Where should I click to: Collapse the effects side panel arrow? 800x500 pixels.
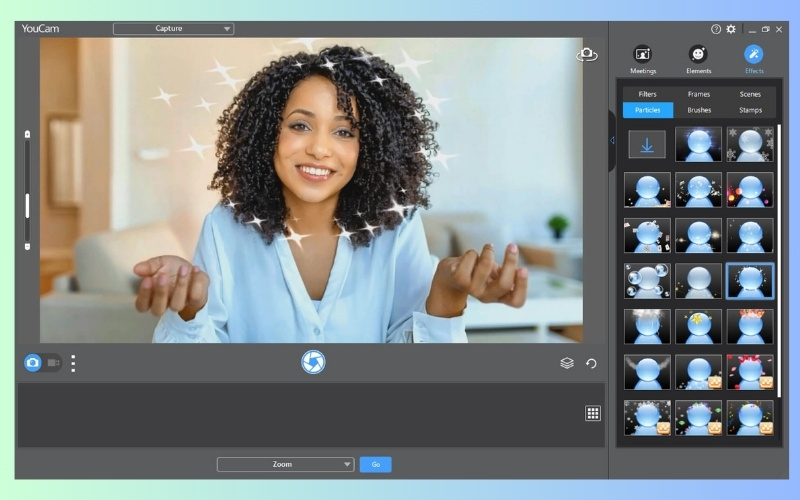[x=612, y=141]
